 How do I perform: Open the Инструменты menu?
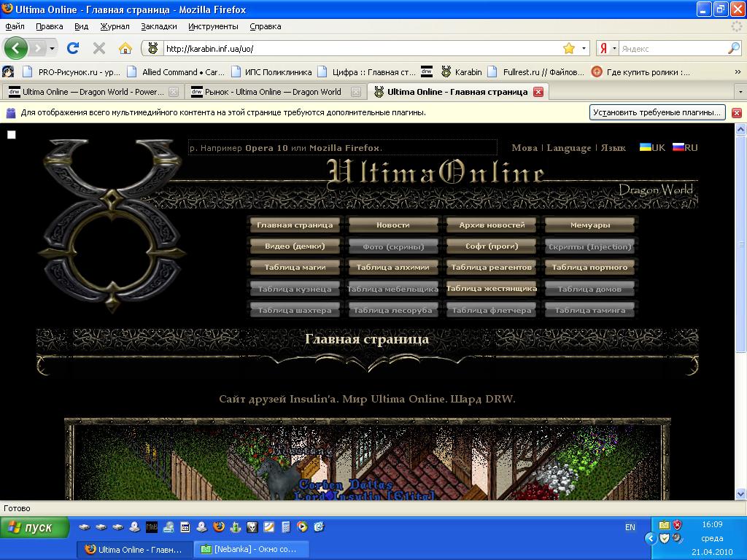[x=213, y=26]
